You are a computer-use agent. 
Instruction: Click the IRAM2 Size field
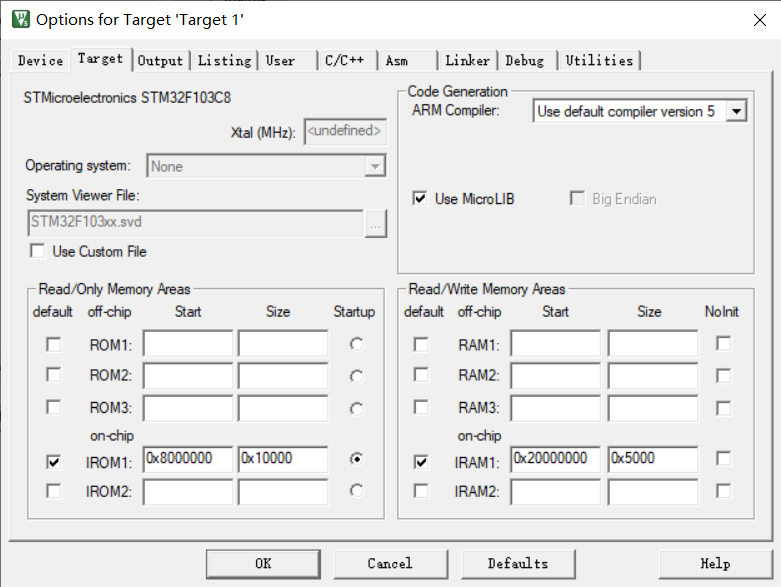click(652, 492)
